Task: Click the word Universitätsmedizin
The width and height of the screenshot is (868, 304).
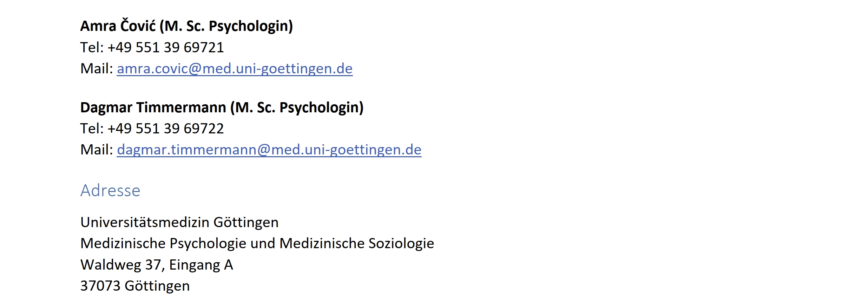Action: (145, 222)
